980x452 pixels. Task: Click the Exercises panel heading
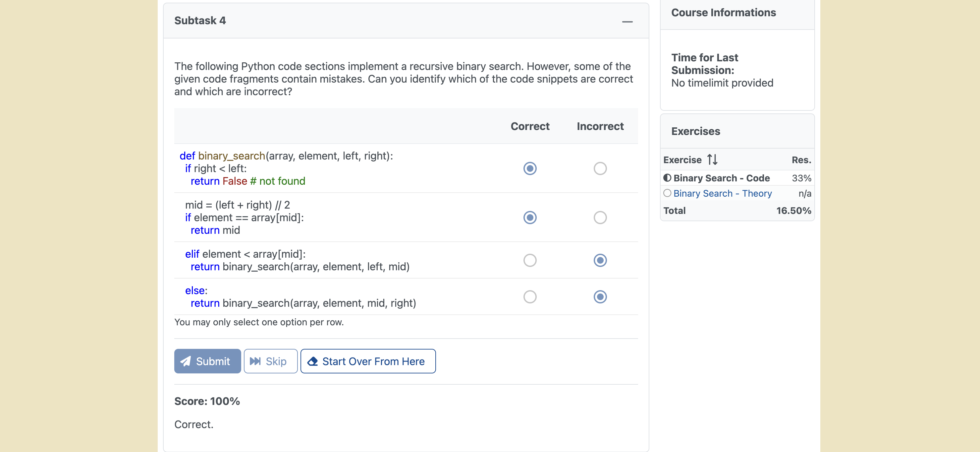click(x=695, y=131)
